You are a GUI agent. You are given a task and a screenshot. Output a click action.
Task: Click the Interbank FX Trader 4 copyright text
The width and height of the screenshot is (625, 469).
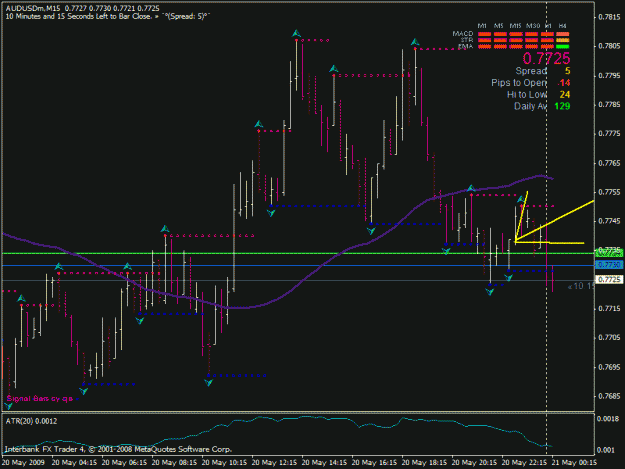[118, 449]
